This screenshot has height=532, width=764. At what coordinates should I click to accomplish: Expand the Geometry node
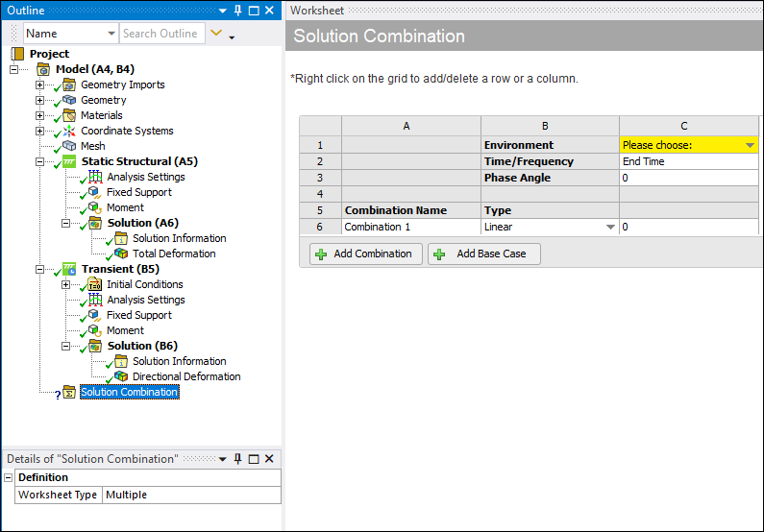click(40, 100)
